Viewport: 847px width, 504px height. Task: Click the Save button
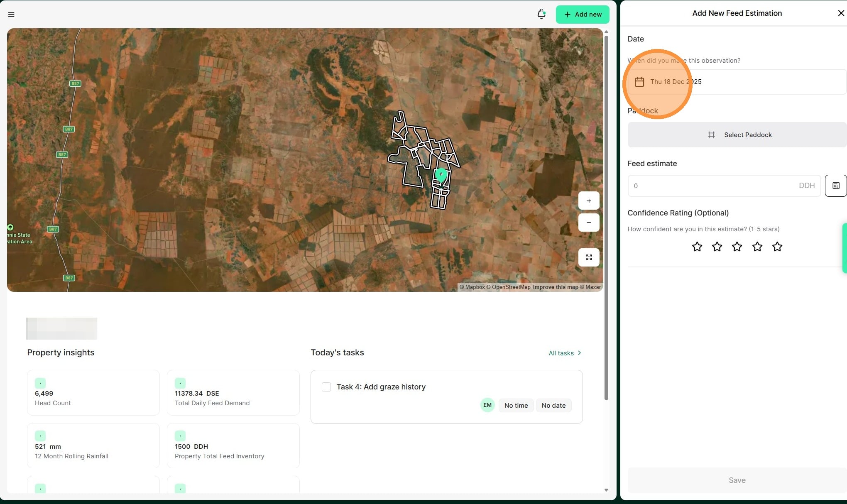(737, 480)
